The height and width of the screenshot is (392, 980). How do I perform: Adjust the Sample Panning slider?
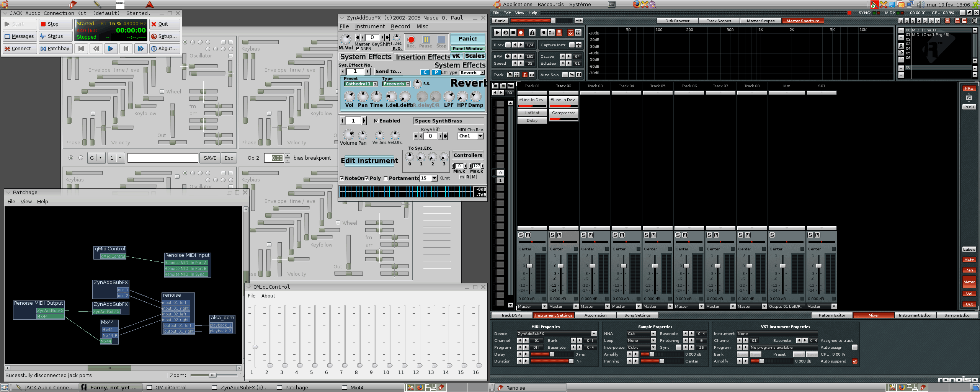661,361
